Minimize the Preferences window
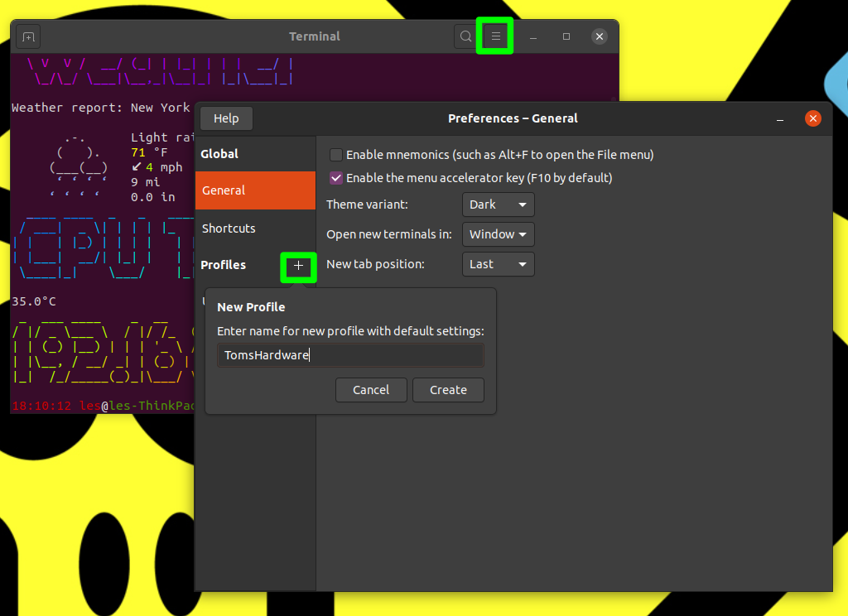The image size is (848, 616). (x=779, y=118)
